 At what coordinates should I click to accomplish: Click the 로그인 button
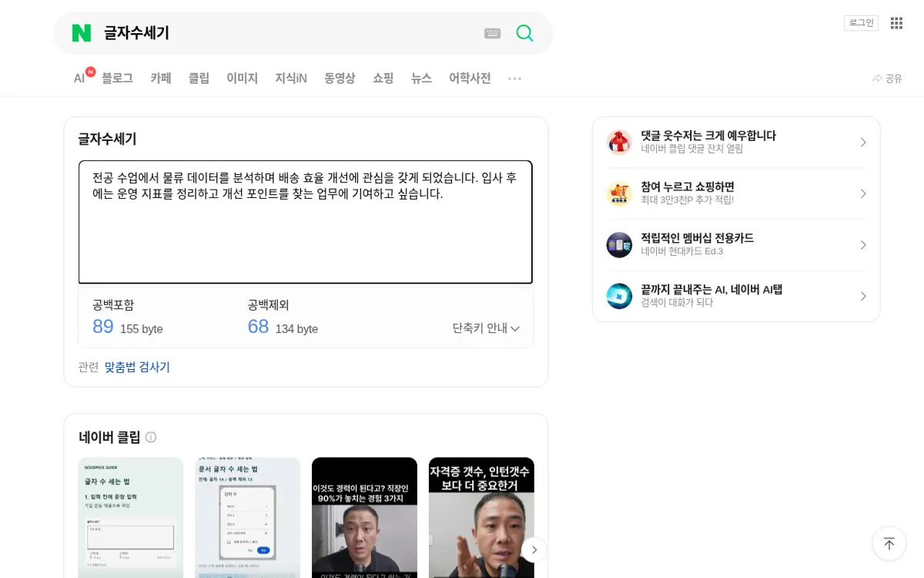click(861, 23)
